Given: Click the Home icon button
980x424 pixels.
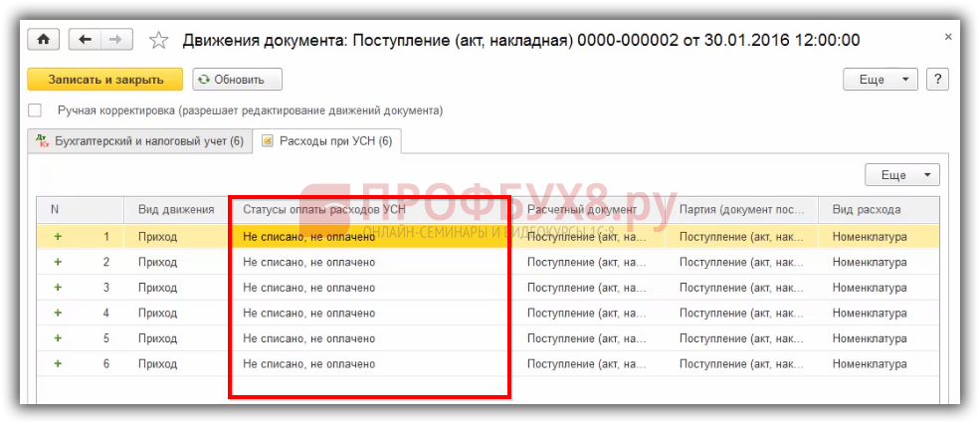Looking at the screenshot, I should (x=44, y=40).
